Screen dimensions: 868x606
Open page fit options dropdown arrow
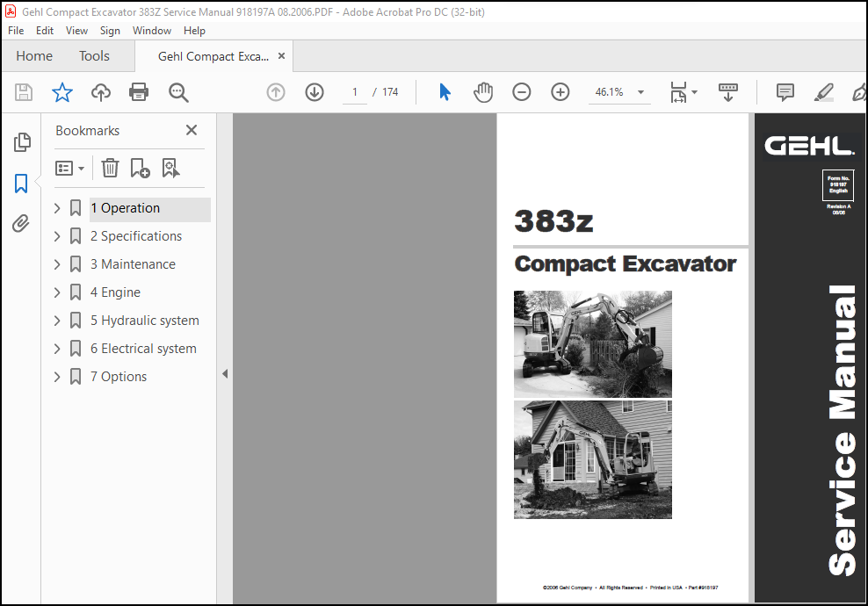click(x=694, y=92)
